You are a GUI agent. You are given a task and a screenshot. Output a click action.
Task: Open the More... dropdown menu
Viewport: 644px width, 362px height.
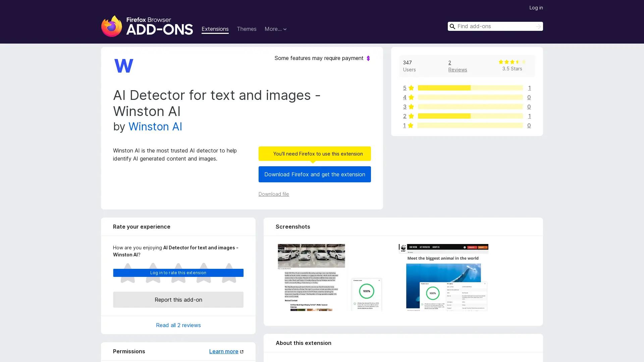click(275, 29)
